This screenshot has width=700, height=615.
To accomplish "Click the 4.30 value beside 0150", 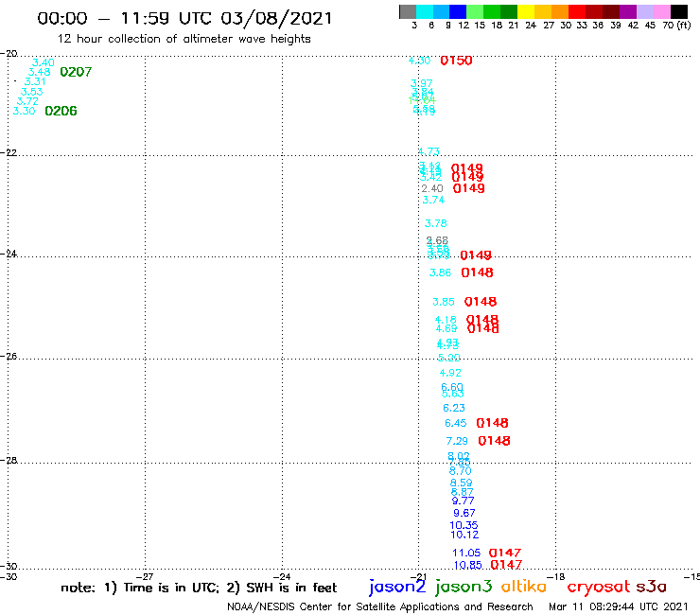I will coord(420,61).
